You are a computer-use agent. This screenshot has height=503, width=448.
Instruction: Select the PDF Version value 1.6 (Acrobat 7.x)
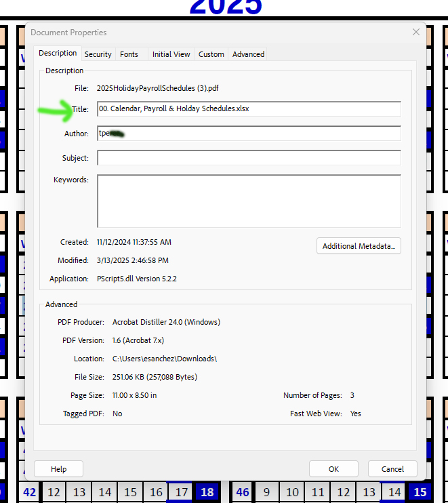138,340
